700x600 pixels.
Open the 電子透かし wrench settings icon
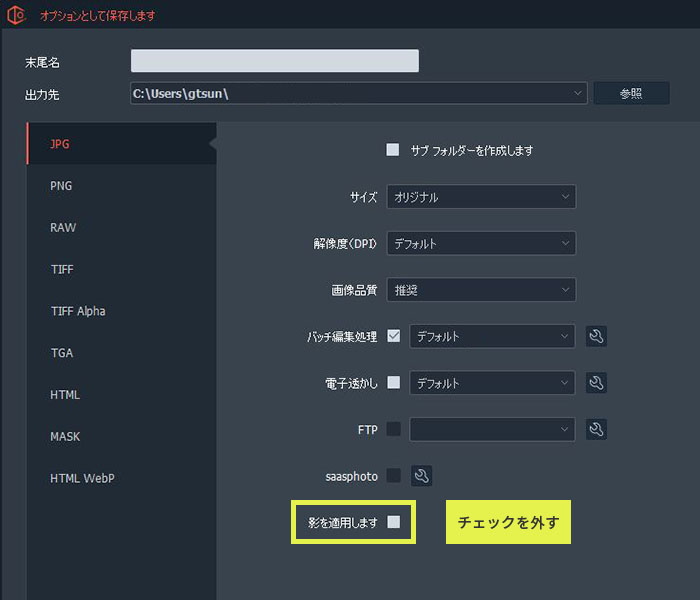click(596, 383)
